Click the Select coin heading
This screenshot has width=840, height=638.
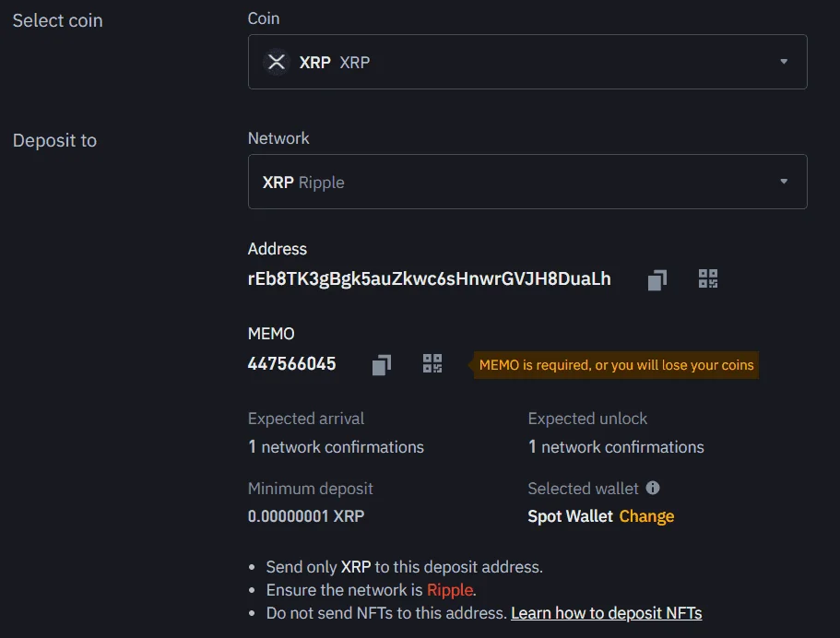point(57,20)
